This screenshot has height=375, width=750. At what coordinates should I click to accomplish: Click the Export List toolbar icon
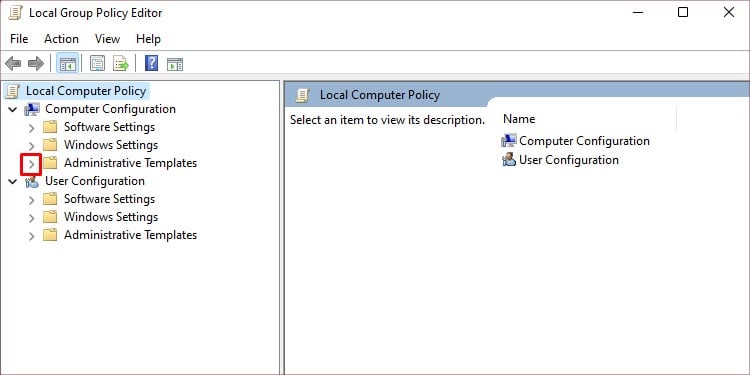click(x=121, y=64)
